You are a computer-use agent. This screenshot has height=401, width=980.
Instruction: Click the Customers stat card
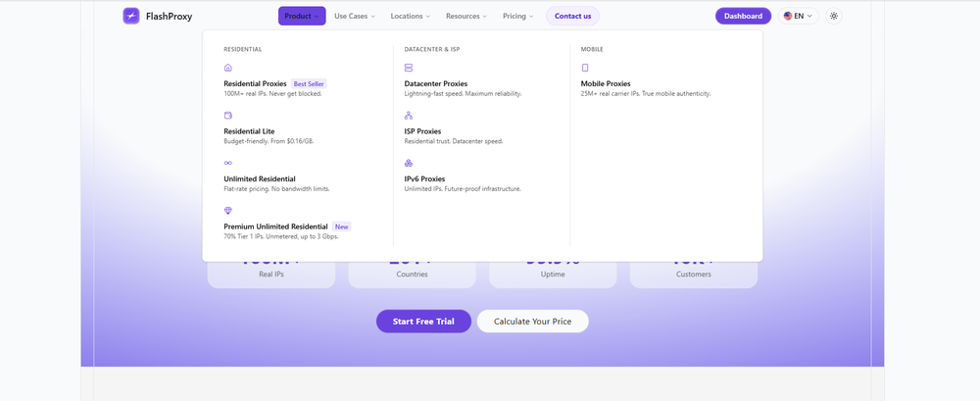pos(693,274)
